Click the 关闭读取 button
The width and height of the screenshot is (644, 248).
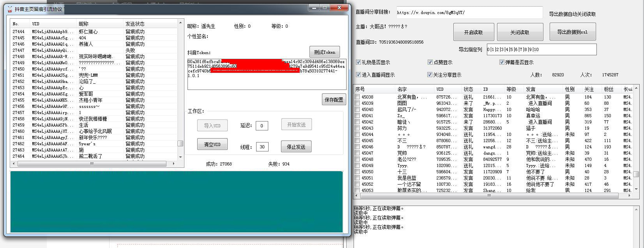coord(520,32)
